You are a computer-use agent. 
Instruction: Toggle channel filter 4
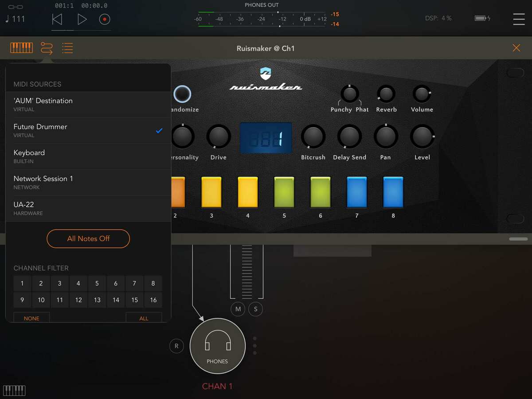78,283
